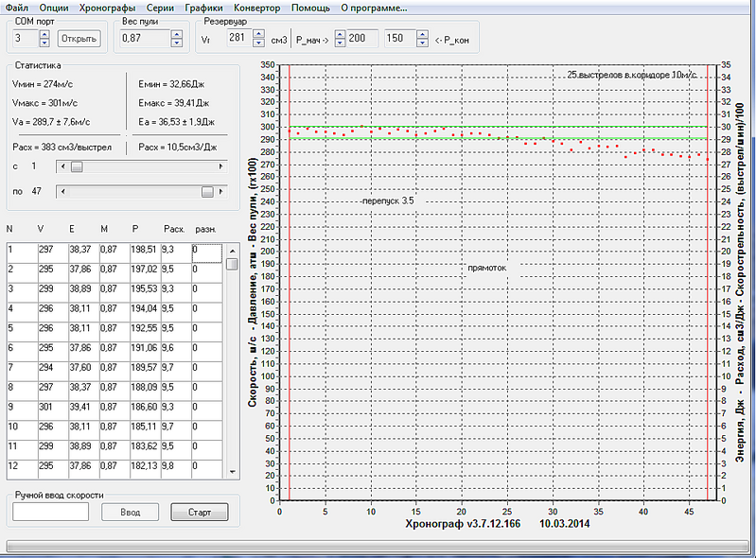Click the Открыть COM port button
The height and width of the screenshot is (558, 756).
[79, 39]
